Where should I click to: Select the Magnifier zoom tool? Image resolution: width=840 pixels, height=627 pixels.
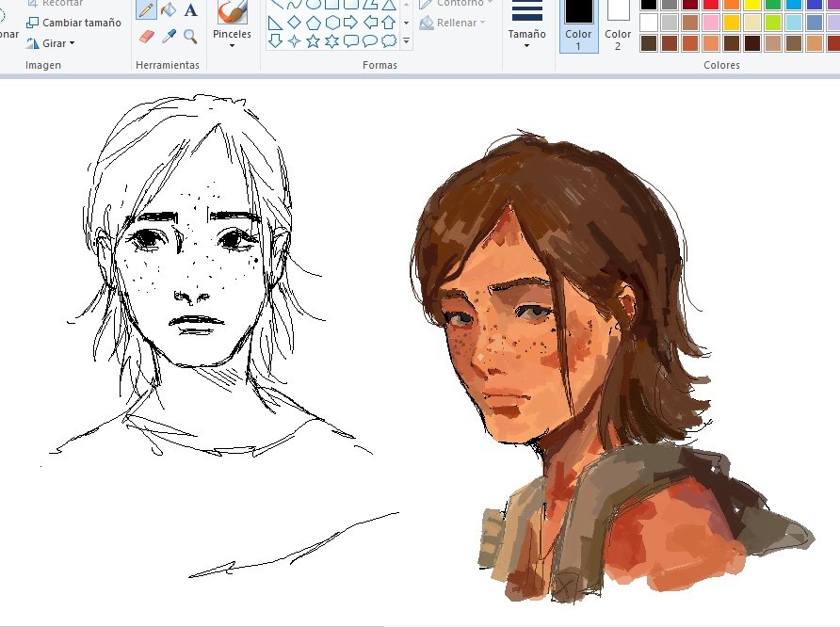coord(190,37)
